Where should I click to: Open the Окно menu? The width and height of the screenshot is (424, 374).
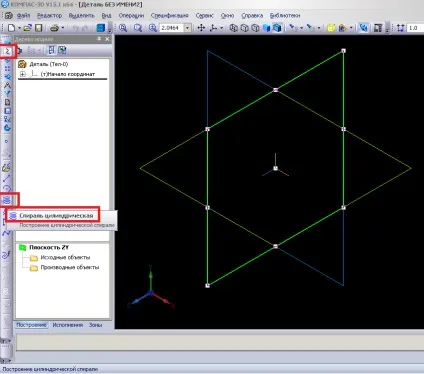pos(227,15)
